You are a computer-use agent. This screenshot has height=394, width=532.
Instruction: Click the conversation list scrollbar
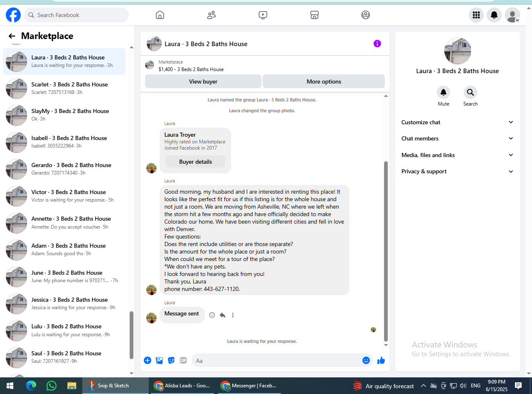[x=132, y=335]
